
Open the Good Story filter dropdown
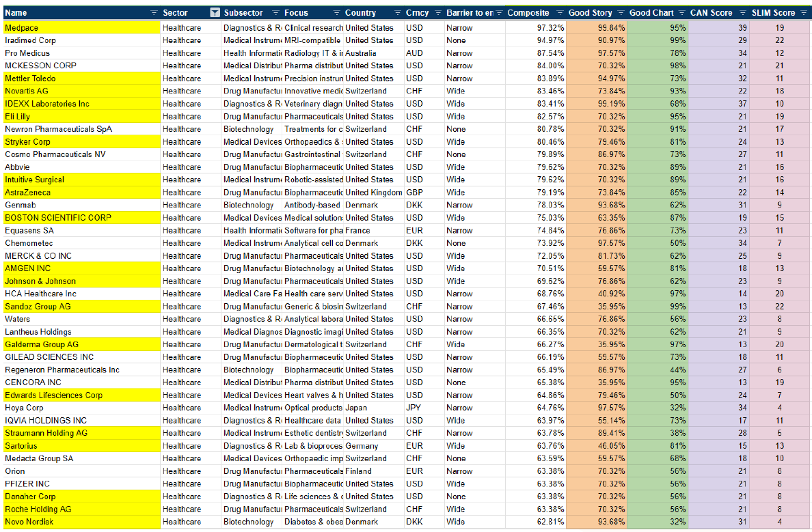(x=621, y=13)
